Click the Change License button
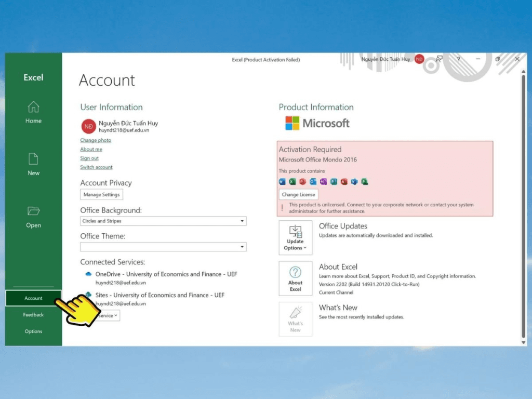 tap(298, 194)
